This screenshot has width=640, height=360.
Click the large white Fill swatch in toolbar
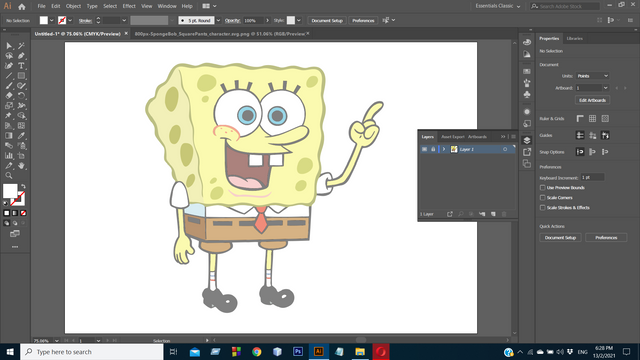point(9,190)
